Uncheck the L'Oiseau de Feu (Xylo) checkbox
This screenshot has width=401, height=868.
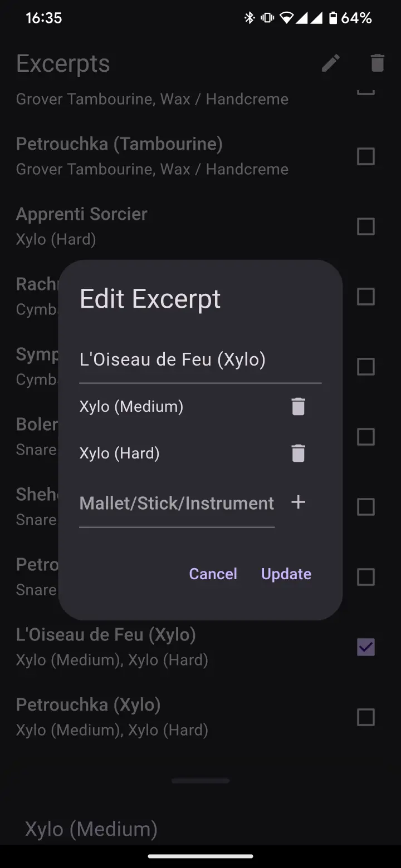click(366, 647)
